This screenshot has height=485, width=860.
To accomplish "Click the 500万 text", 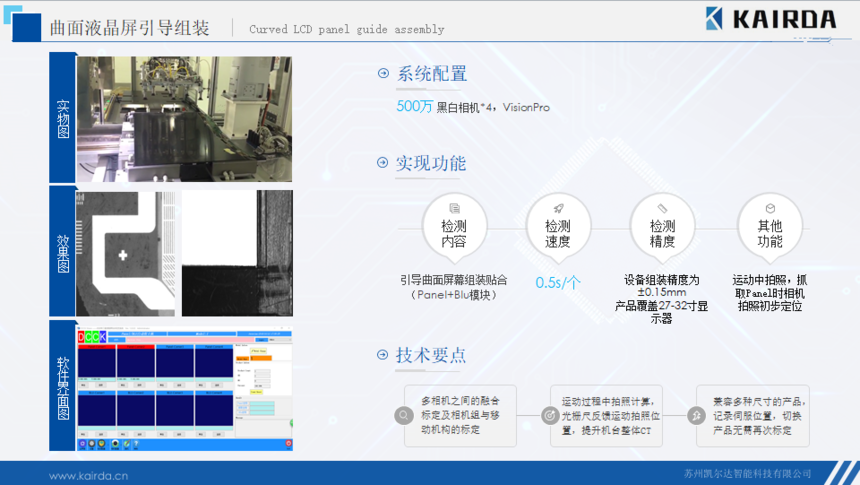I will tap(415, 106).
